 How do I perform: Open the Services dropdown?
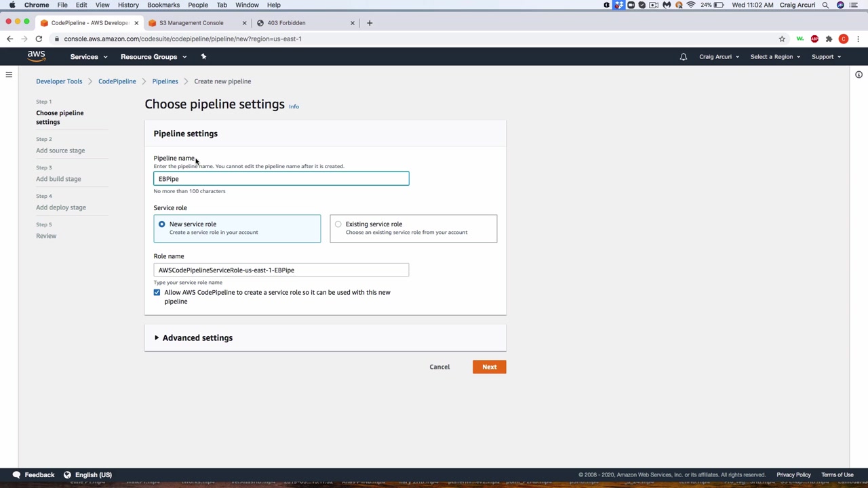pyautogui.click(x=89, y=57)
